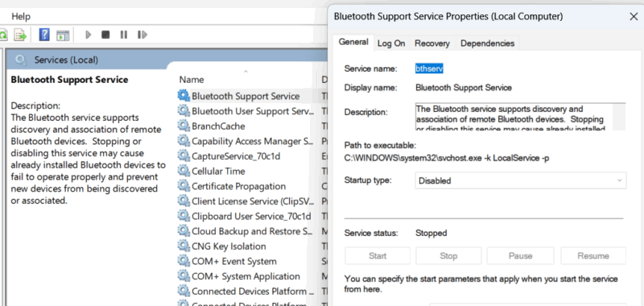Screen dimensions: 644x306
Task: Switch to the Dependencies tab
Action: 488,43
